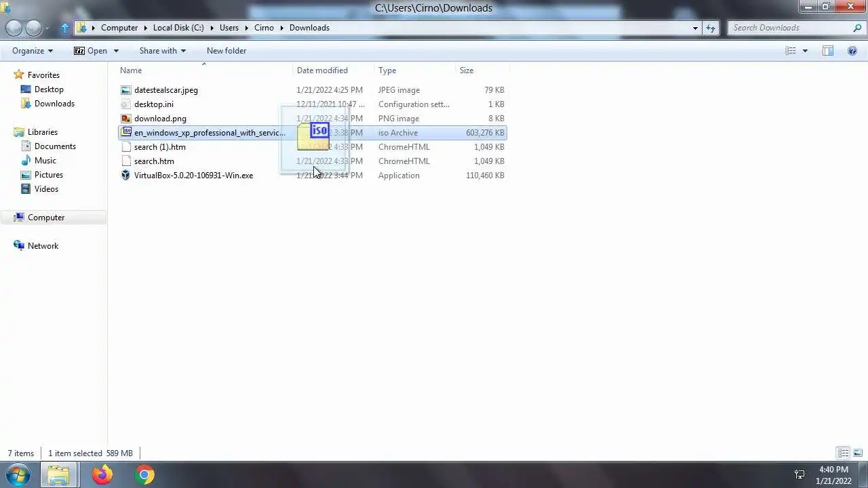Click the search.htm file icon
Image resolution: width=868 pixels, height=488 pixels.
click(125, 161)
